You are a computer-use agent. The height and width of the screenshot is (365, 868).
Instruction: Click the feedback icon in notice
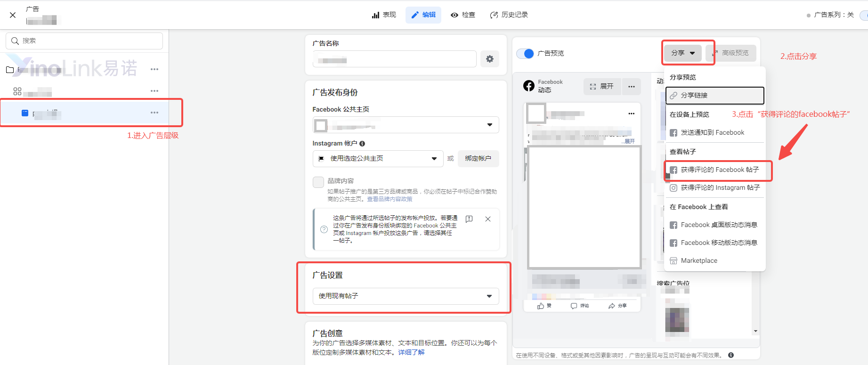click(x=469, y=219)
